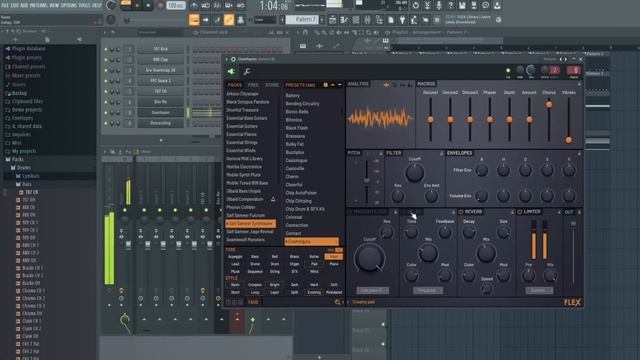The image size is (640, 360).
Task: Open the limiter mode dropdown
Action: tap(538, 291)
